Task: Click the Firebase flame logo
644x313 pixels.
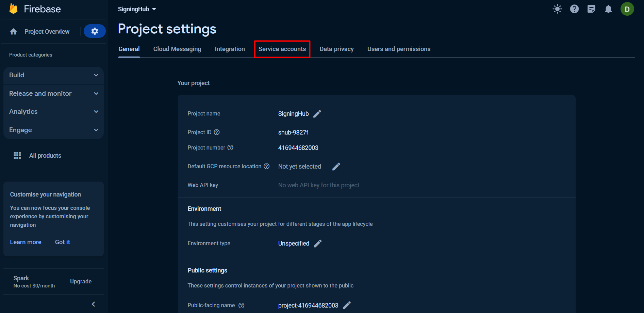Action: pyautogui.click(x=14, y=9)
